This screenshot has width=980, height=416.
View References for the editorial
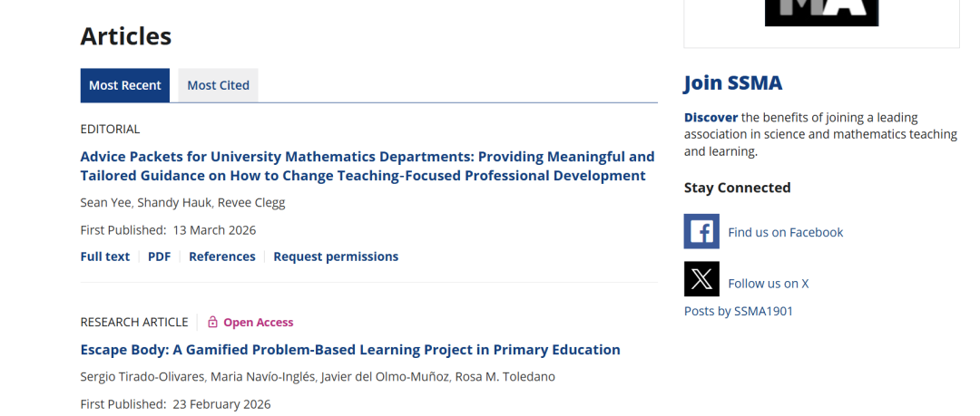click(222, 256)
